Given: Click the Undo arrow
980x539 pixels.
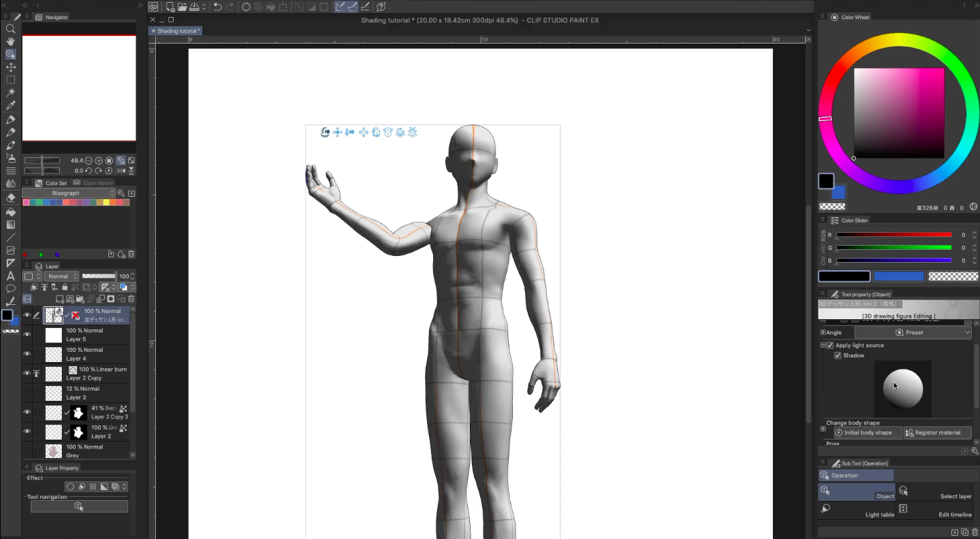Looking at the screenshot, I should click(x=217, y=7).
